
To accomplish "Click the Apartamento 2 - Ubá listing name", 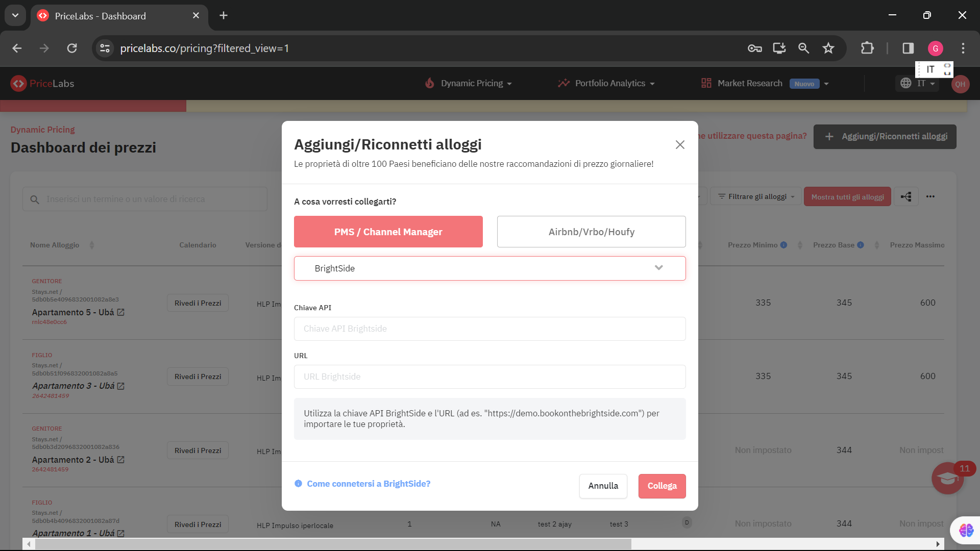I will [73, 460].
